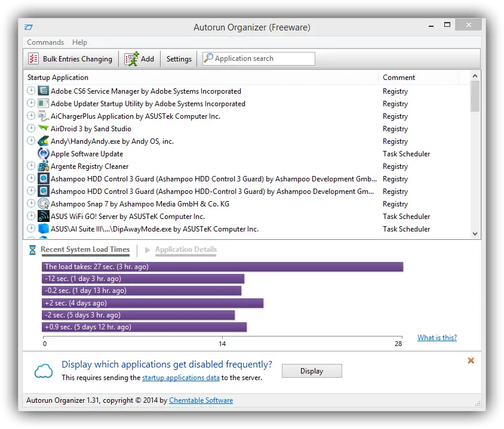This screenshot has width=504, height=429.
Task: Click AirDroid 3 green icon
Action: tap(44, 128)
